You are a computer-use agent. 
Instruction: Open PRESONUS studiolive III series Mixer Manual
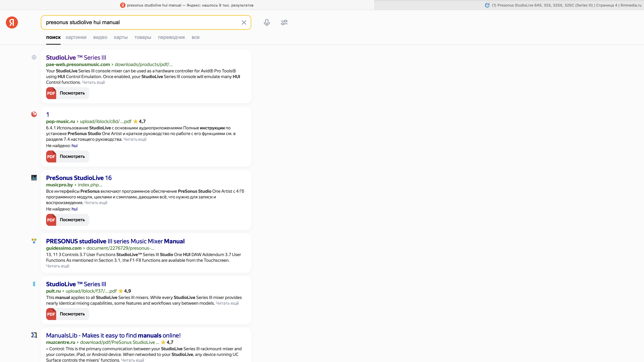[x=115, y=241]
